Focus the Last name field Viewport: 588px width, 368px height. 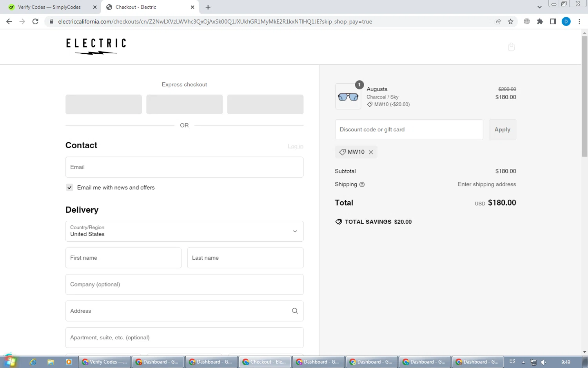pos(245,258)
